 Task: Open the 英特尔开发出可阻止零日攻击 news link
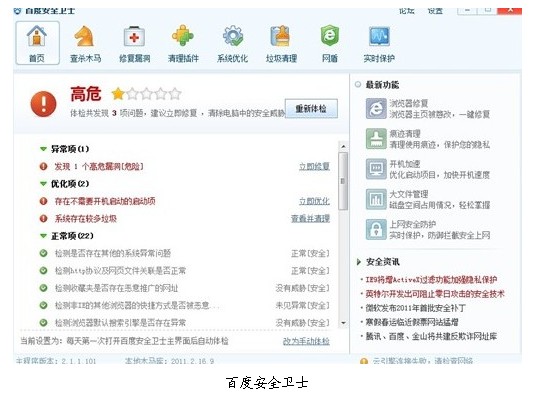point(435,294)
